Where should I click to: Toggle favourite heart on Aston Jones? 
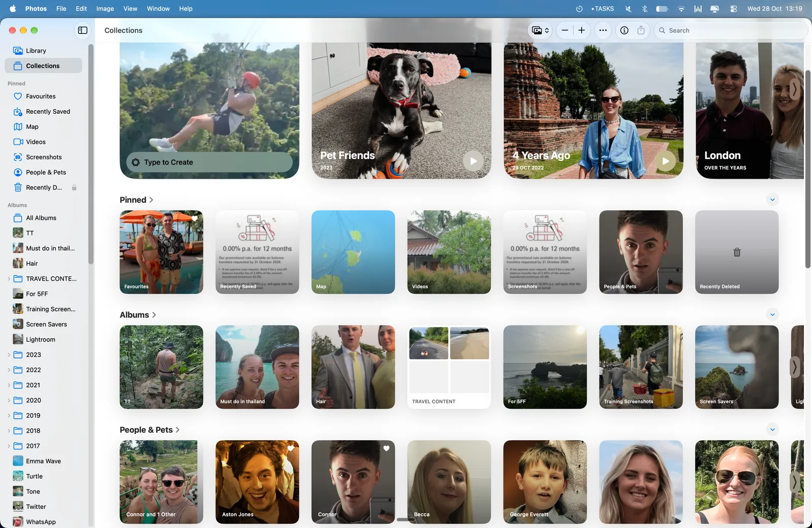pos(291,448)
